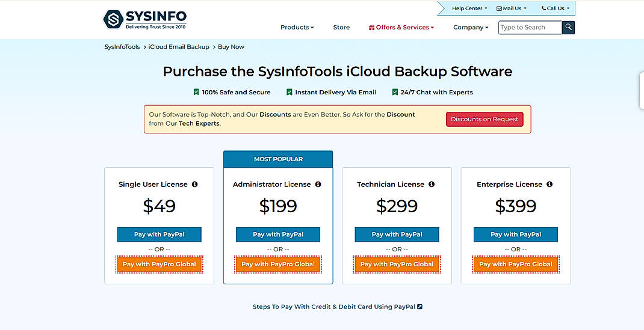Viewport: 644px width, 330px height.
Task: Click the phone icon beside Call Us
Action: click(543, 8)
